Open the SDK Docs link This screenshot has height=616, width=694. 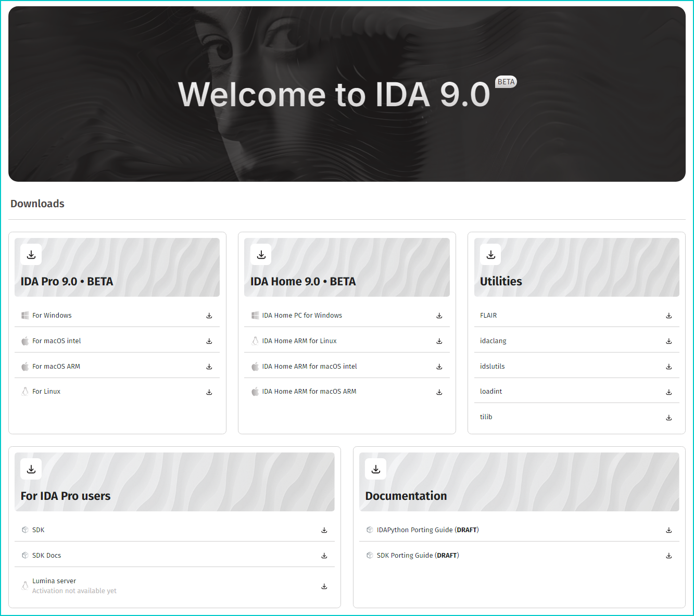(x=47, y=556)
